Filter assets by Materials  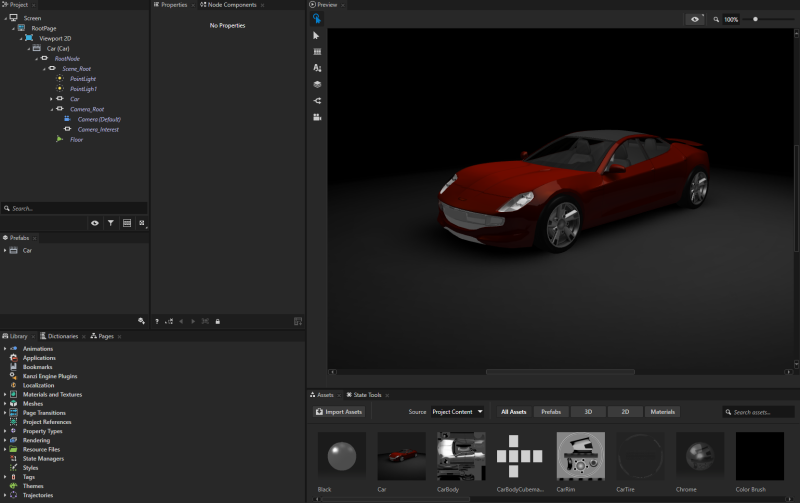[x=662, y=412]
